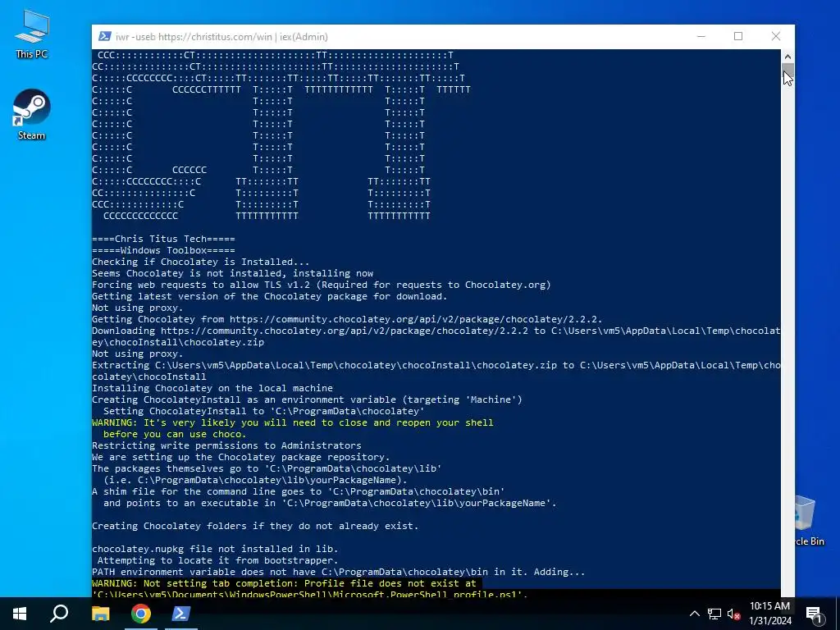The height and width of the screenshot is (630, 840).
Task: Click 'Setting ChocolateyInstall to' line
Action: (x=263, y=411)
